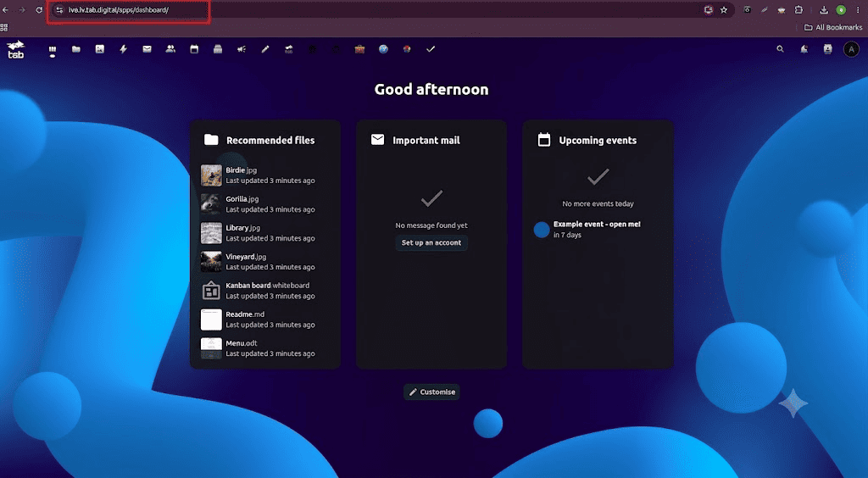
Task: Open Birdie.jpg thumbnail
Action: (x=211, y=175)
